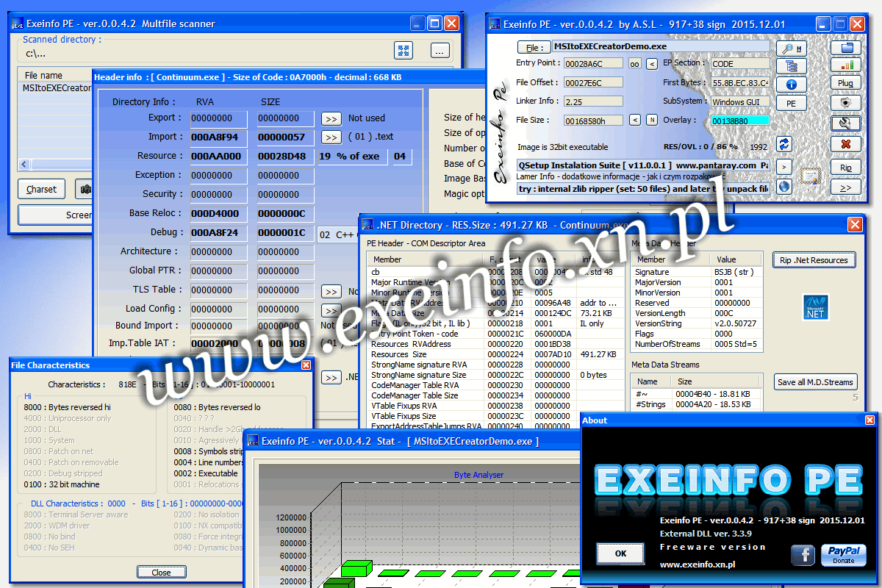Click the >> button in the Import row
882x588 pixels.
pyautogui.click(x=331, y=137)
